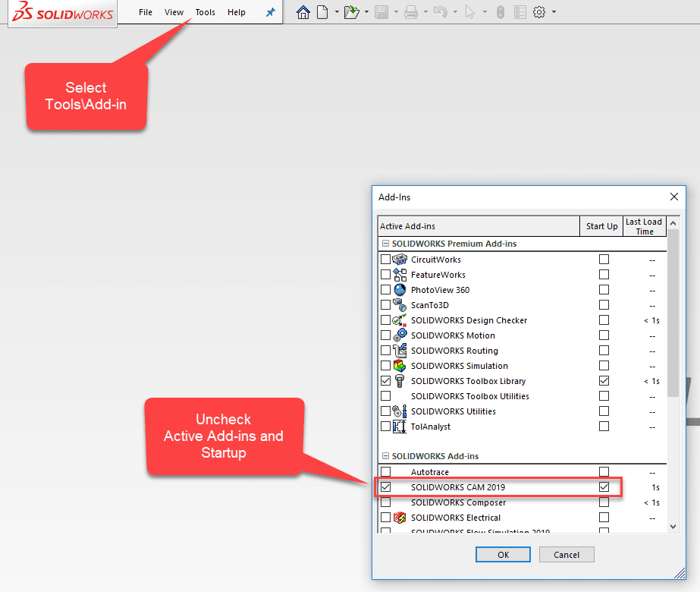Click the scrollbar down arrow in add-ins list

673,527
